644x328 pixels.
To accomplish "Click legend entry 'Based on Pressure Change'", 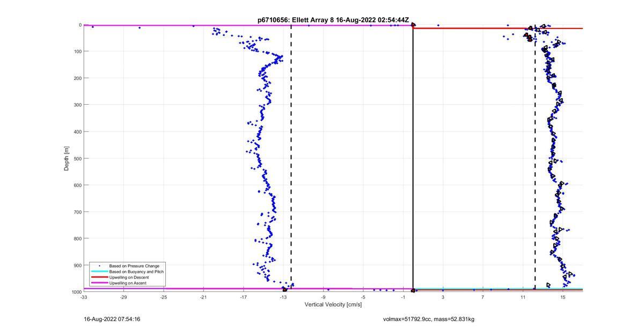I will pyautogui.click(x=134, y=266).
